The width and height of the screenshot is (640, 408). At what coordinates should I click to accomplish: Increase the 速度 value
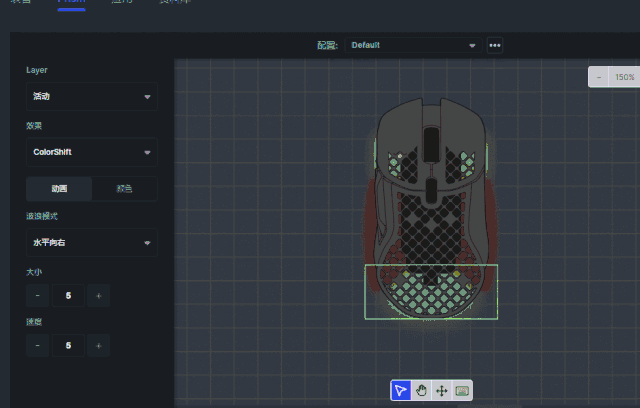point(98,346)
